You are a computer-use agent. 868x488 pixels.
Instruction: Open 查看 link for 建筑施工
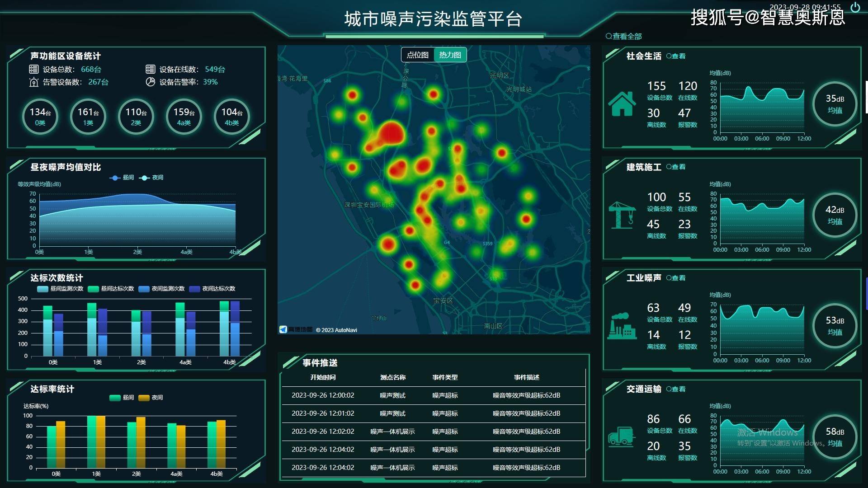point(676,167)
